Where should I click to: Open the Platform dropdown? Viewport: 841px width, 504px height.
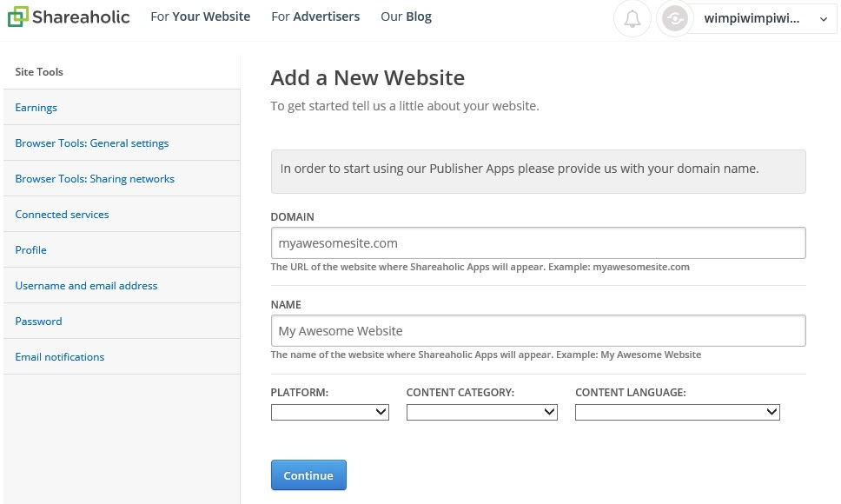330,412
